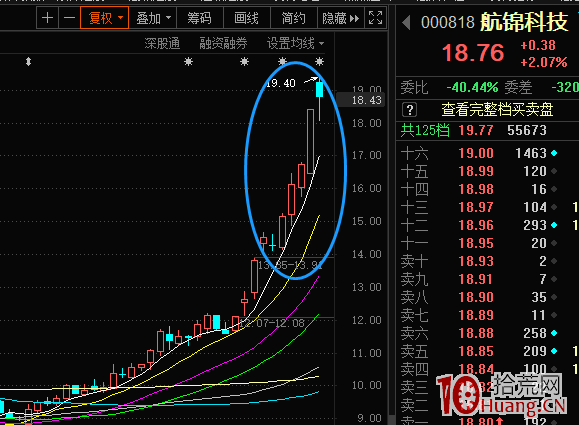Screen dimensions: 579x425
Task: Click the previous stock left arrow
Action: coord(406,23)
